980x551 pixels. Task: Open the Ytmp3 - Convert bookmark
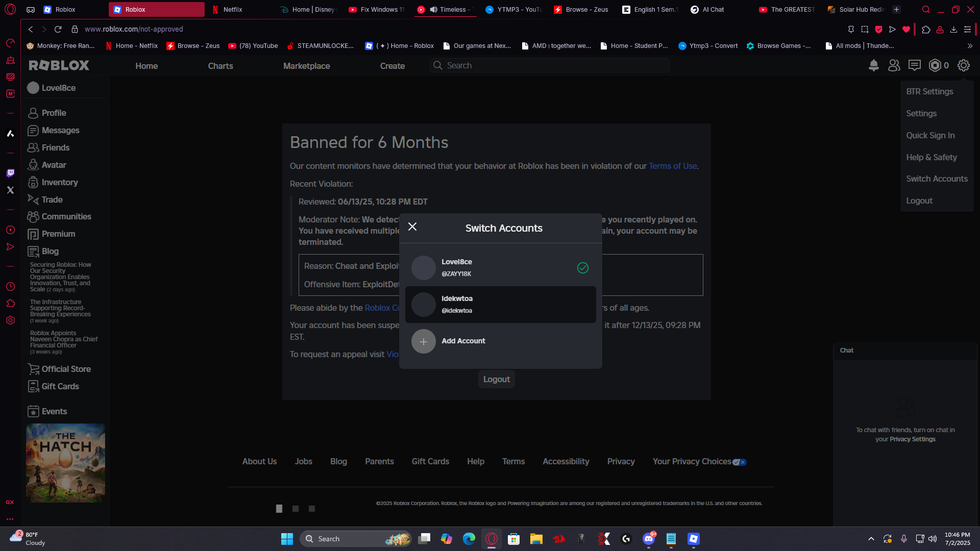coord(708,46)
